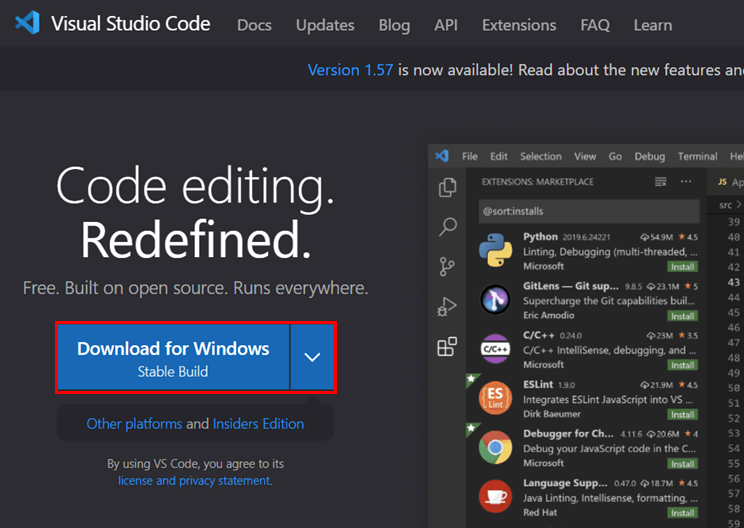Open the Terminal menu
This screenshot has height=528, width=744.
coord(698,157)
